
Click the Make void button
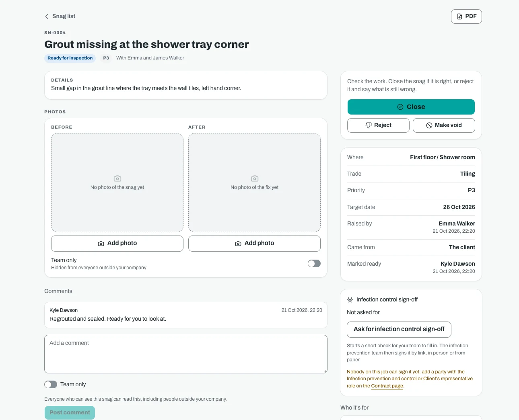(x=444, y=125)
